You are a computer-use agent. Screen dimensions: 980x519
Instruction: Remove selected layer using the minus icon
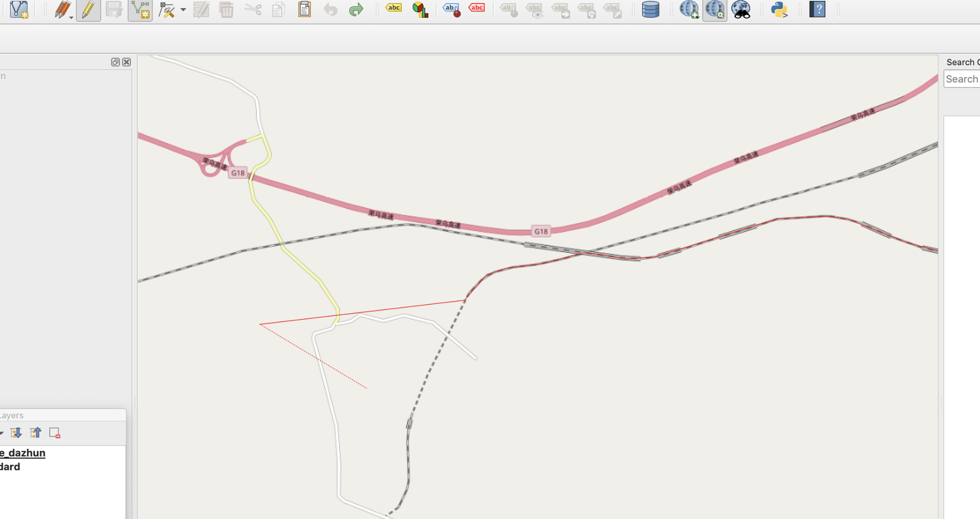click(55, 432)
